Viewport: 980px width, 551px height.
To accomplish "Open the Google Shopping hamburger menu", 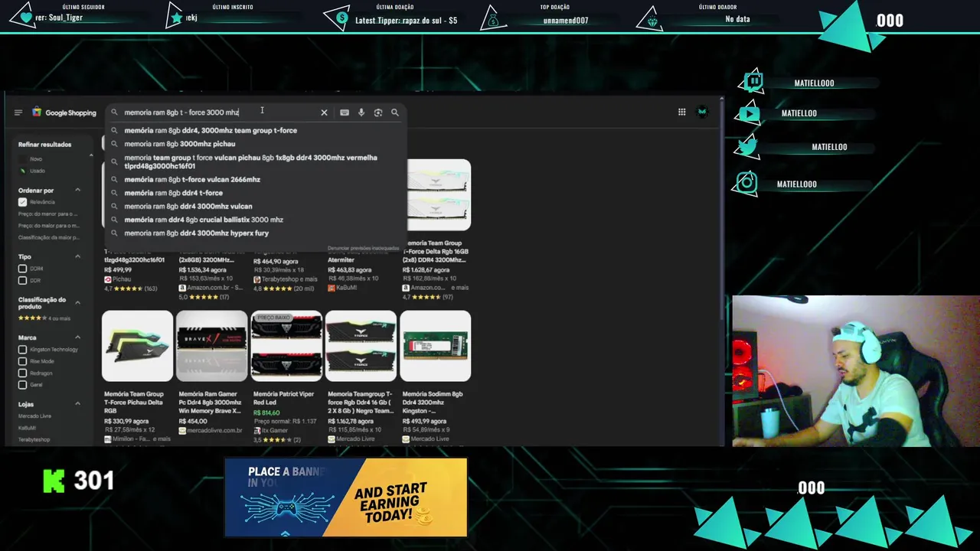I will (18, 112).
